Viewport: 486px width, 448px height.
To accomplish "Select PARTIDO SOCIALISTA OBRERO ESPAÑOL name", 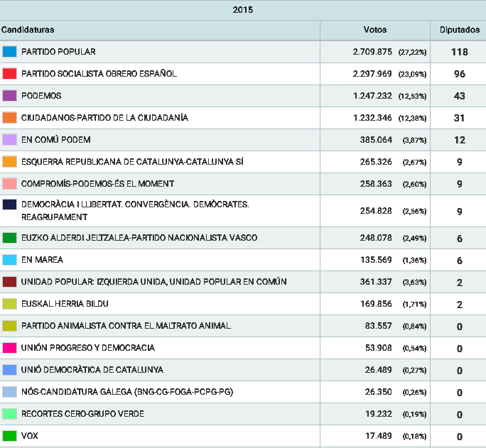I will click(99, 74).
